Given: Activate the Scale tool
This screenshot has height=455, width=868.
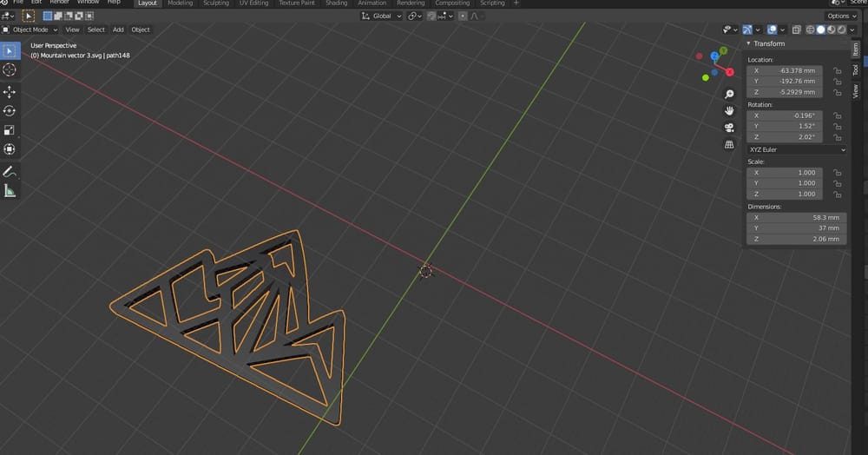Looking at the screenshot, I should (x=10, y=130).
